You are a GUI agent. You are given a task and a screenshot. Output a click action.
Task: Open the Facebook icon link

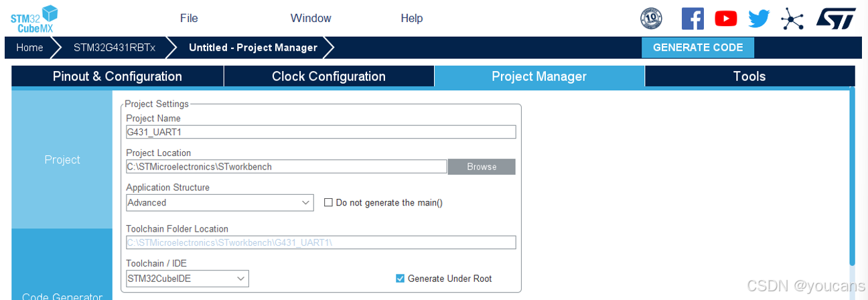coord(693,18)
